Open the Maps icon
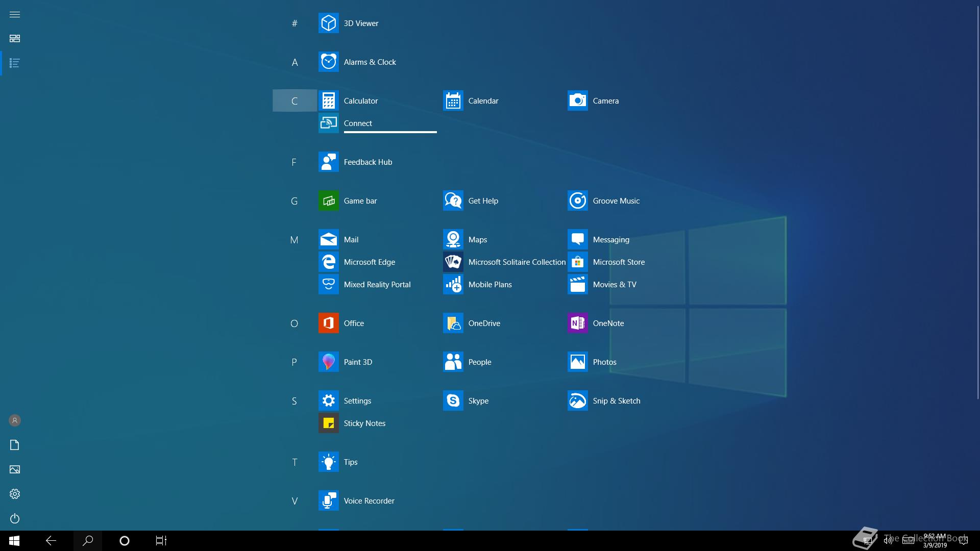The height and width of the screenshot is (551, 980). click(x=453, y=239)
